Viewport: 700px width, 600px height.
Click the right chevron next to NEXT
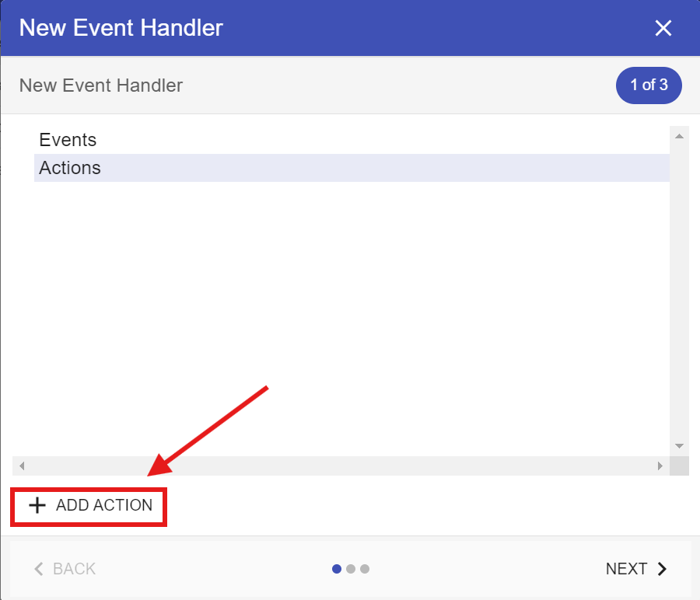point(663,569)
